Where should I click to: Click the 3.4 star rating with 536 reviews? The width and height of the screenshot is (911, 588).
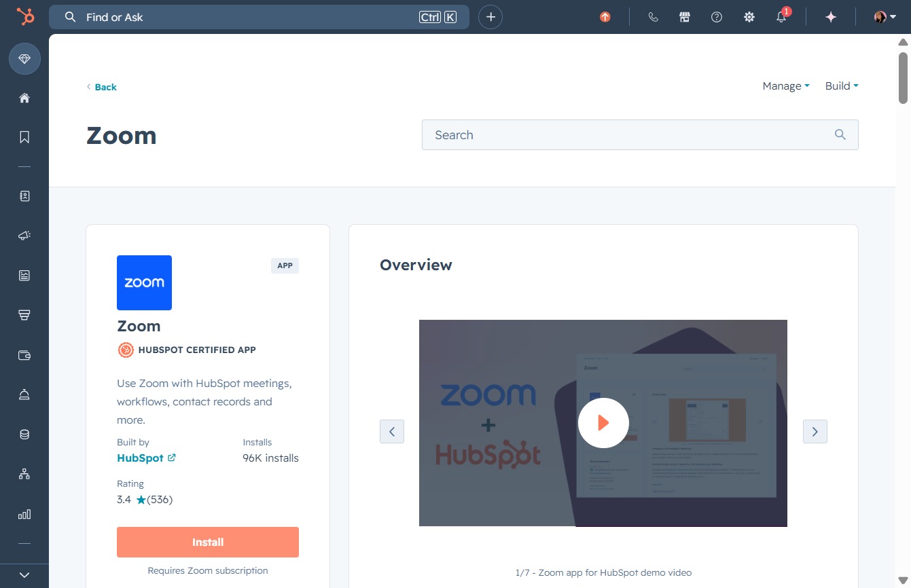[x=145, y=500]
